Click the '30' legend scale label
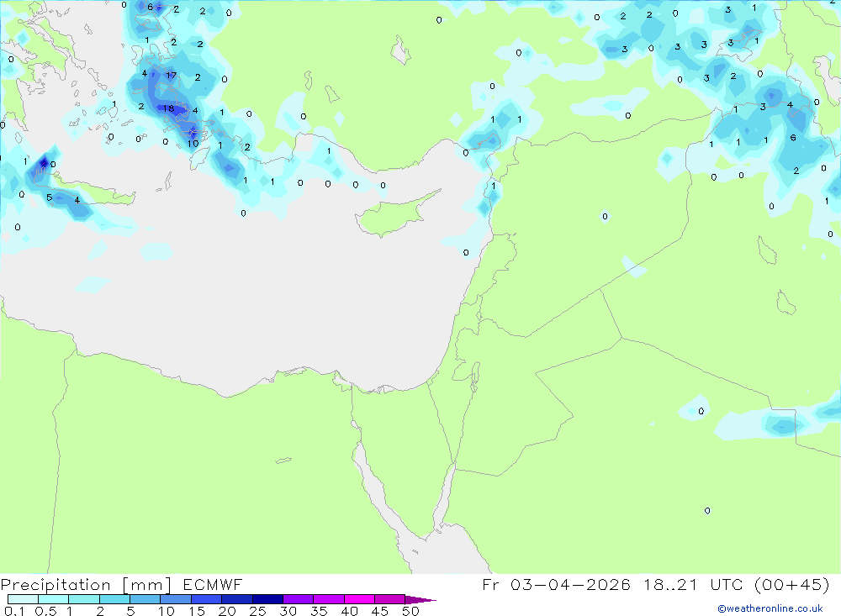The height and width of the screenshot is (616, 841). [288, 611]
